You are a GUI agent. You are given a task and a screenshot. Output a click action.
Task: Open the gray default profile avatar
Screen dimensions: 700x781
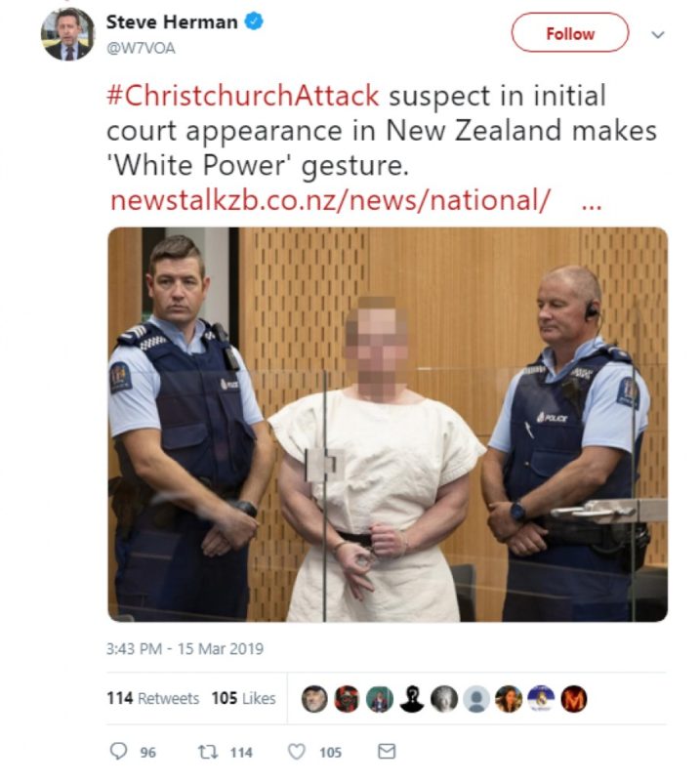click(x=476, y=698)
